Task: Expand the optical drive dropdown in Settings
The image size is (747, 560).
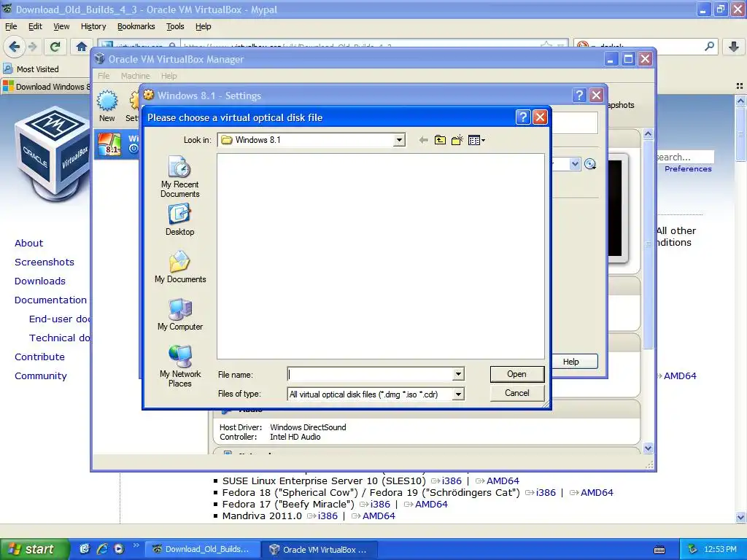Action: coord(575,164)
